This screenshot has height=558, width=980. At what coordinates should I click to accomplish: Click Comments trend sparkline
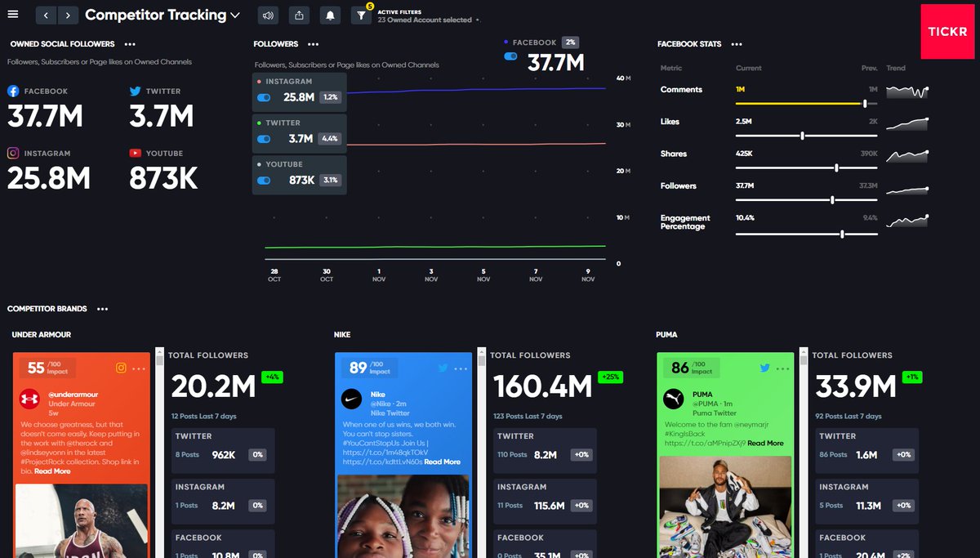[x=907, y=92]
